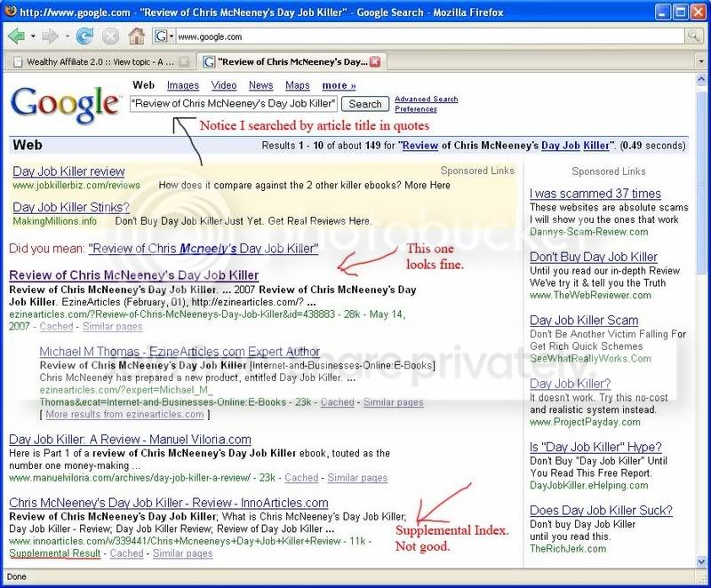Open the Images search link

click(x=183, y=85)
